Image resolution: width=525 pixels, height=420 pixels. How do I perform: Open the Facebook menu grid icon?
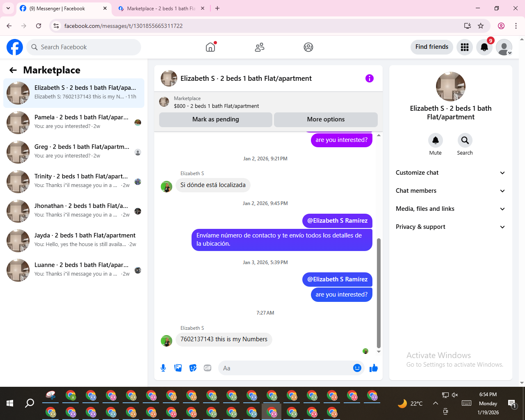pyautogui.click(x=465, y=47)
